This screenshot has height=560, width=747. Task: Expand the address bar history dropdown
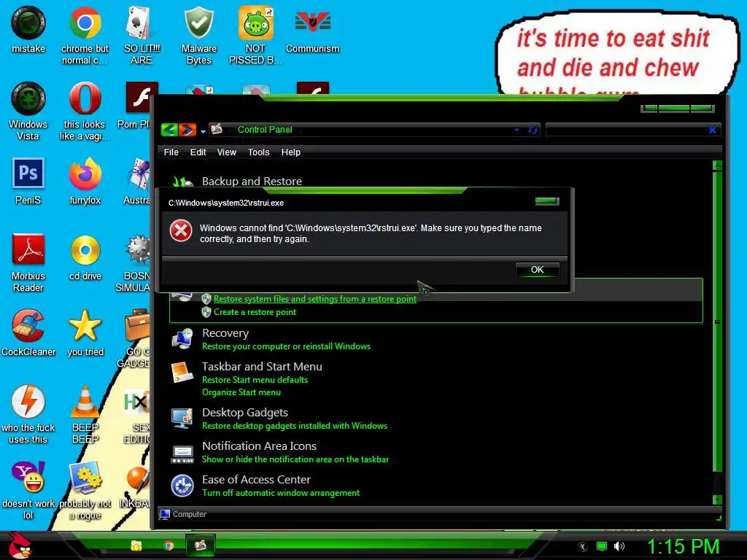click(x=517, y=130)
